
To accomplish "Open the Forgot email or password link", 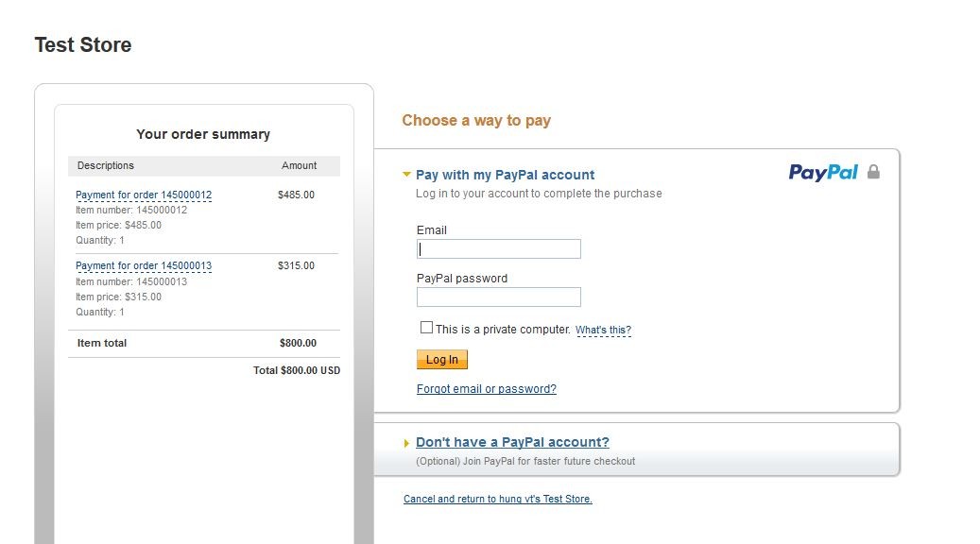I will (487, 388).
